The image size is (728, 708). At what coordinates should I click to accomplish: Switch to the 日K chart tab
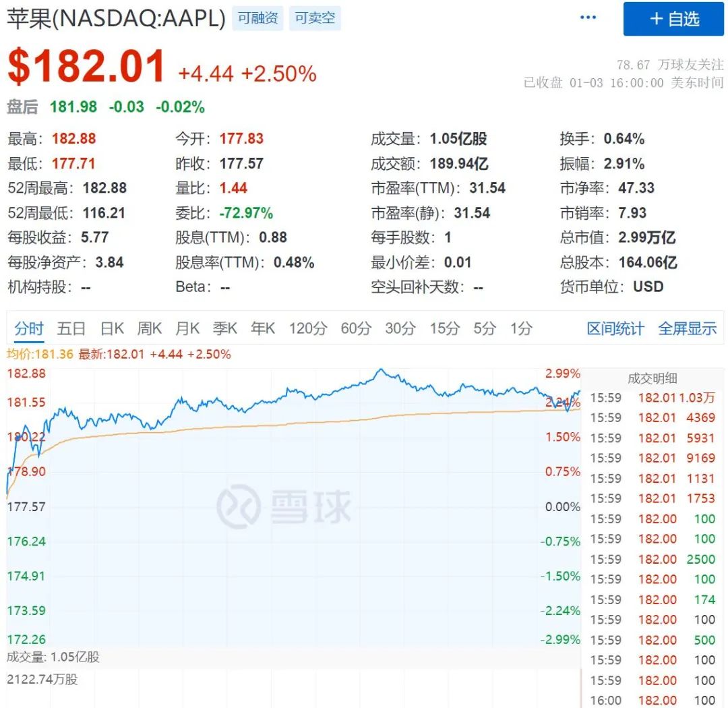point(112,328)
